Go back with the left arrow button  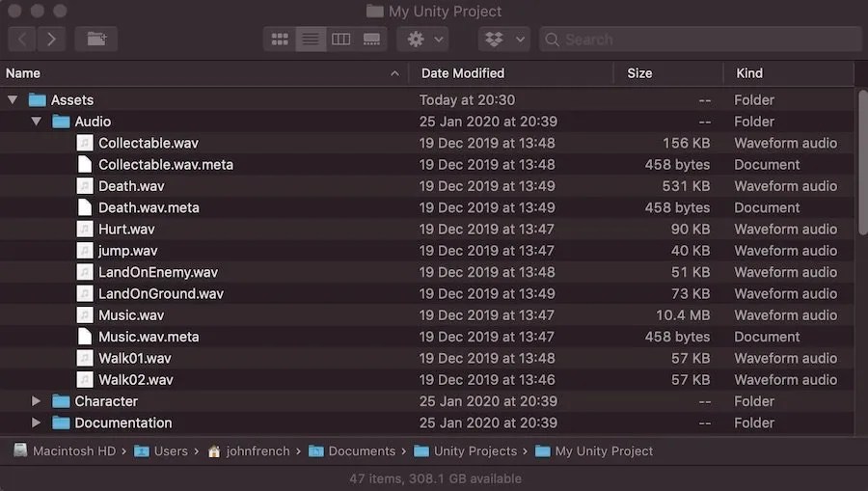(x=22, y=40)
